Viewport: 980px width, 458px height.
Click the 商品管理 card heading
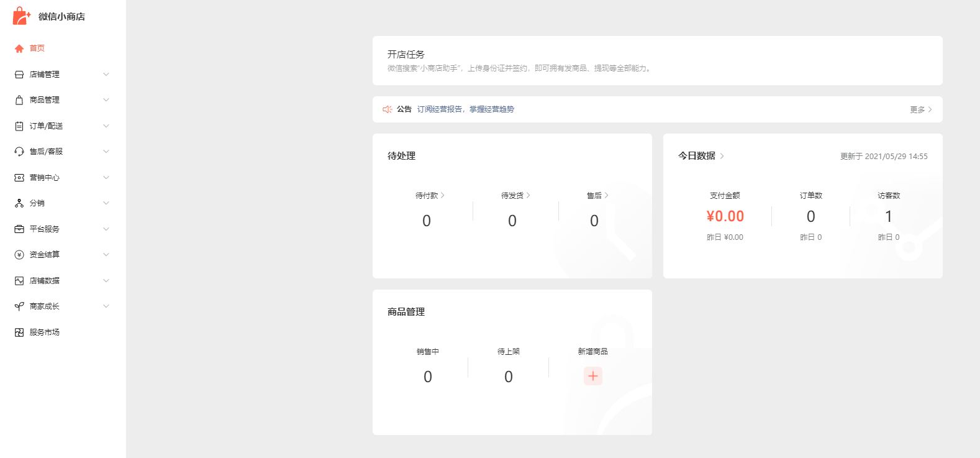pyautogui.click(x=406, y=312)
